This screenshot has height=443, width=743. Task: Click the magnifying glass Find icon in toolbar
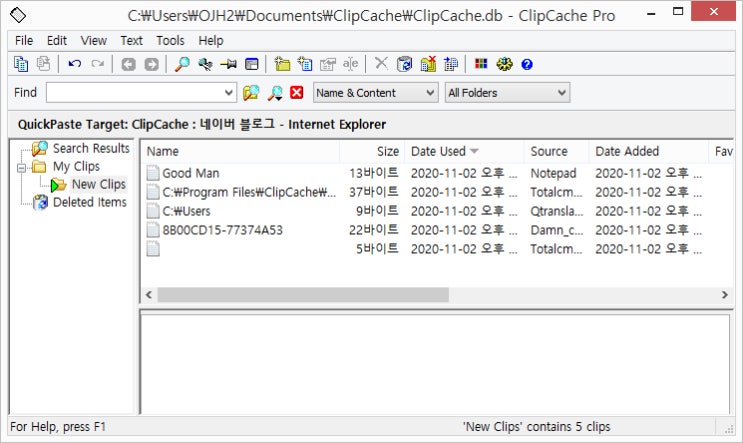click(182, 64)
